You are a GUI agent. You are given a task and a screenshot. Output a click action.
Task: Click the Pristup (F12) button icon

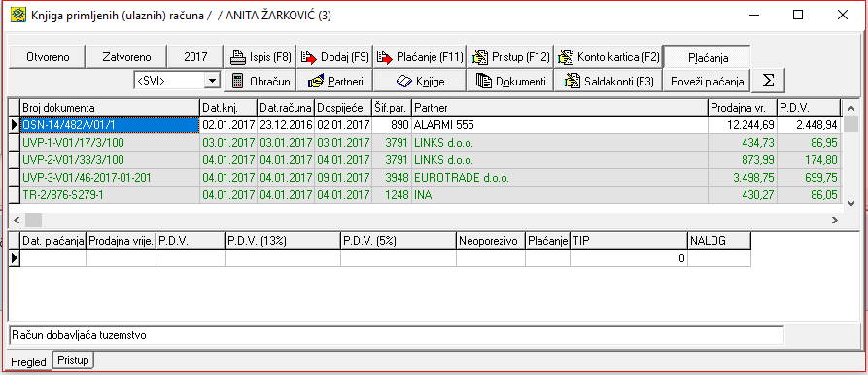pos(480,57)
